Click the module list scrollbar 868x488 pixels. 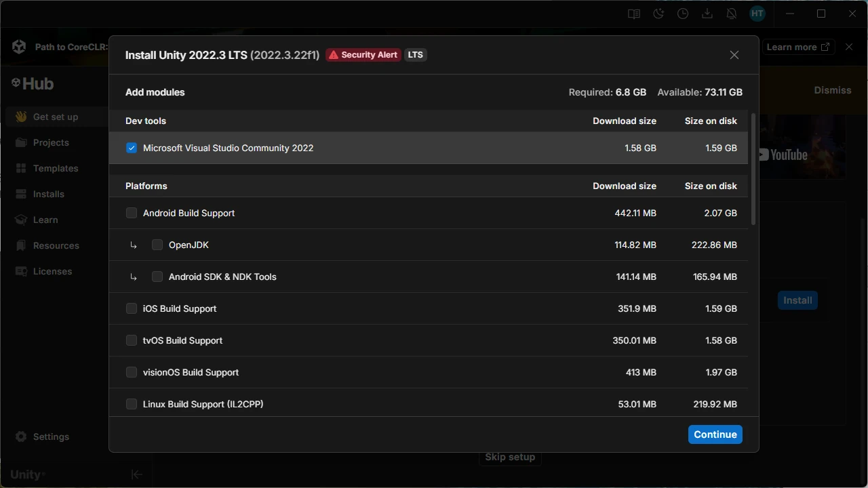point(753,169)
